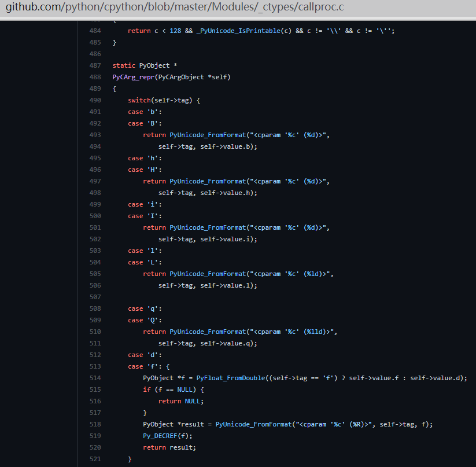Click line number 493
The height and width of the screenshot is (467, 476).
95,135
